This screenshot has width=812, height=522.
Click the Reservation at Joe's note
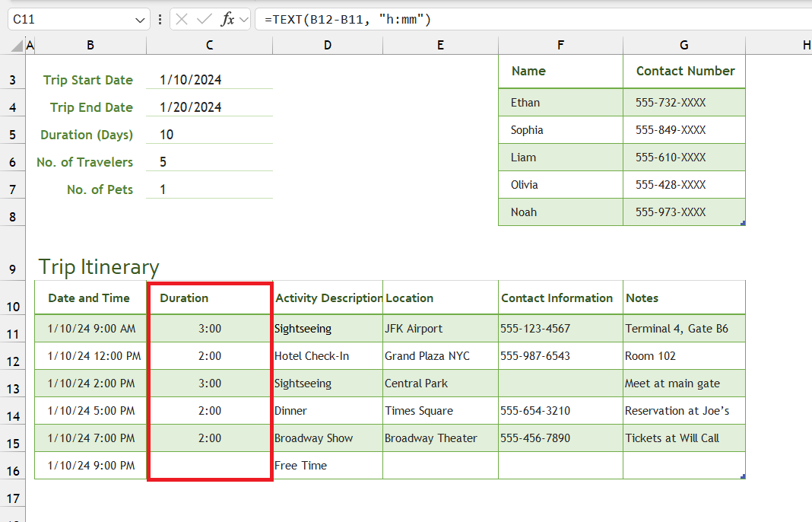coord(684,411)
